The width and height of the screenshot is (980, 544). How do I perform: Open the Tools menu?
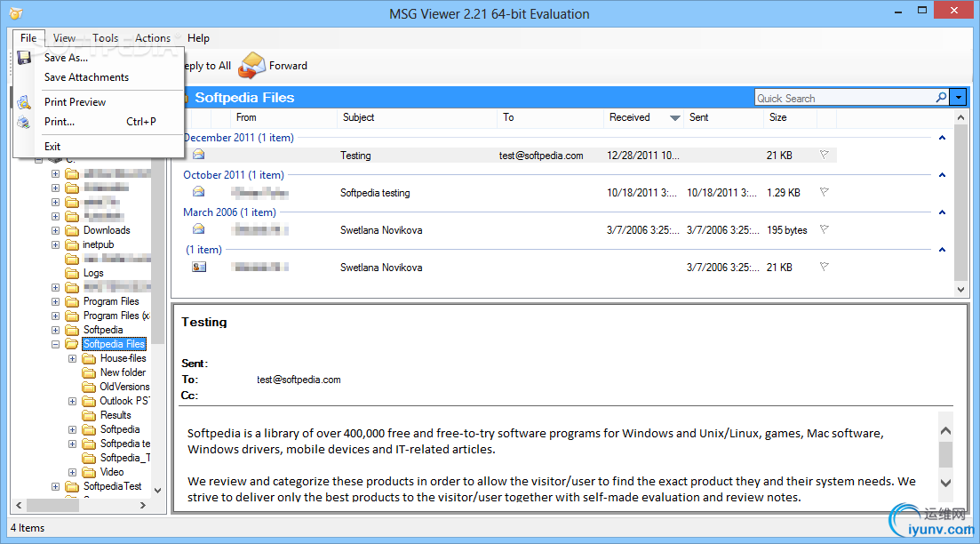105,38
